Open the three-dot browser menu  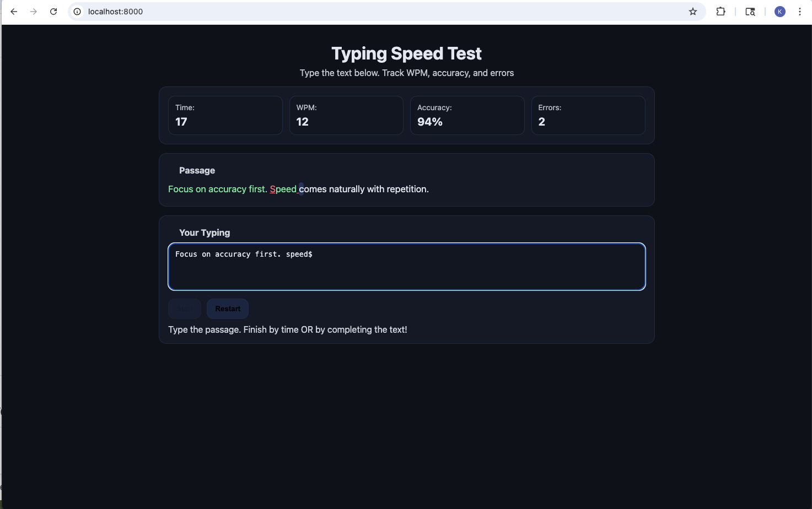point(800,11)
